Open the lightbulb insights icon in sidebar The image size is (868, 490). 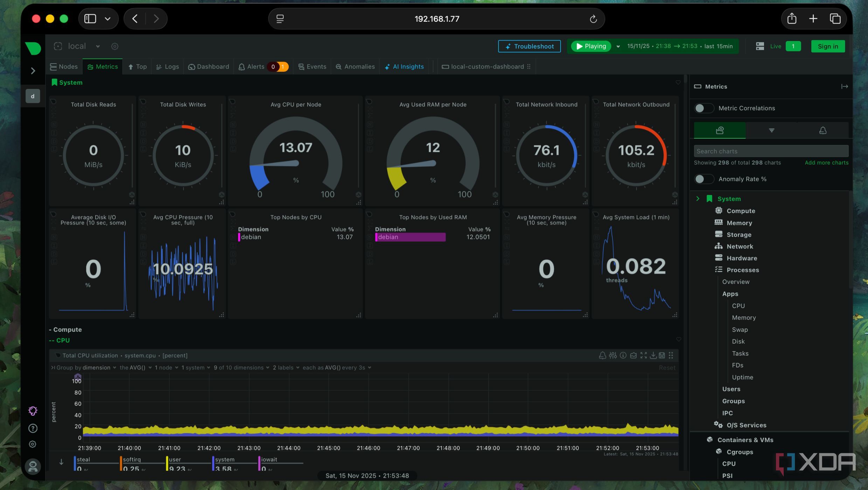[33, 411]
